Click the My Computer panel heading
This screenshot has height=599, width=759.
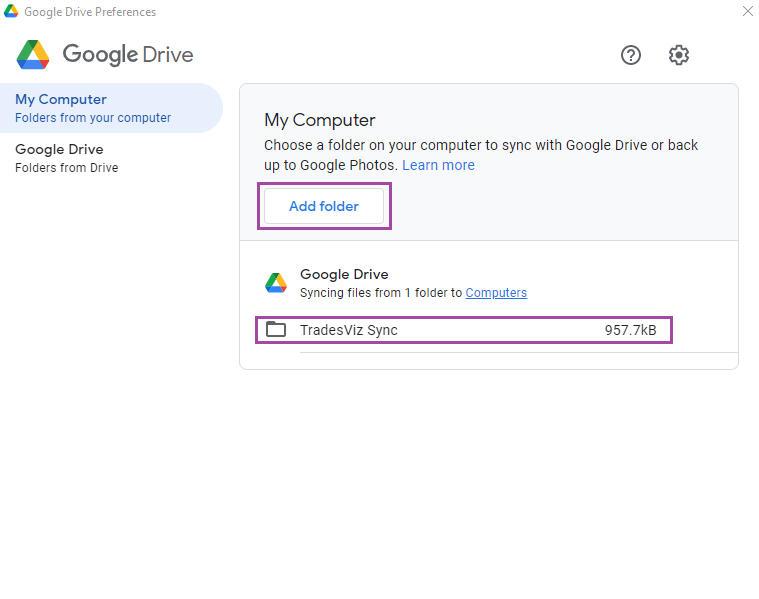(x=319, y=120)
